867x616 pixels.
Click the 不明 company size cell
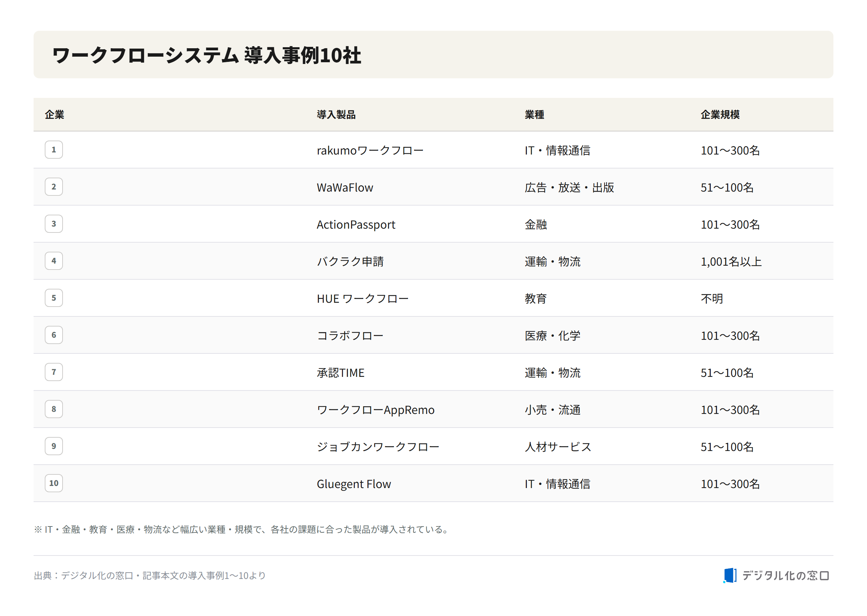(x=711, y=299)
